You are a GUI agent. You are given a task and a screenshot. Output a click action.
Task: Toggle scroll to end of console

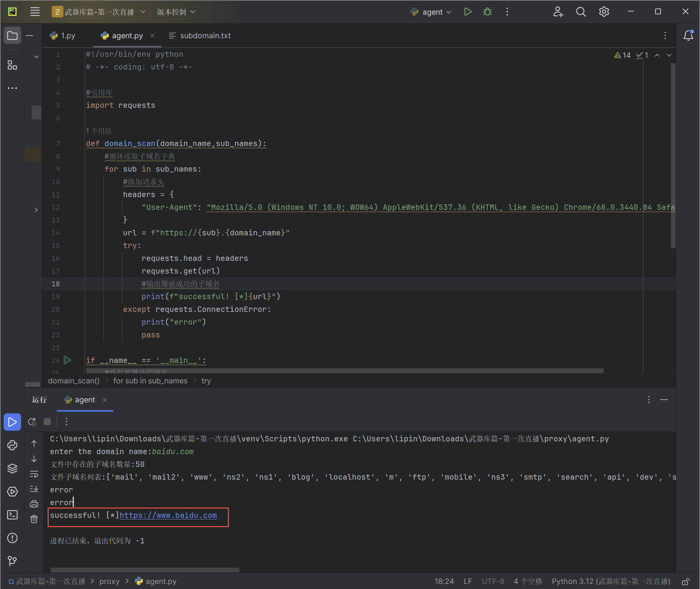click(x=34, y=489)
